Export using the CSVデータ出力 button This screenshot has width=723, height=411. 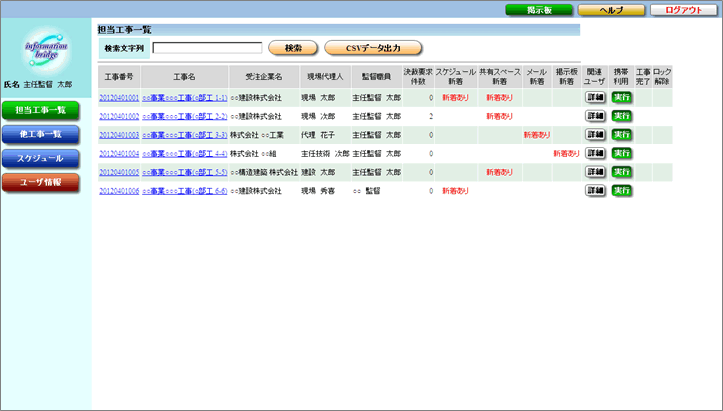point(373,47)
